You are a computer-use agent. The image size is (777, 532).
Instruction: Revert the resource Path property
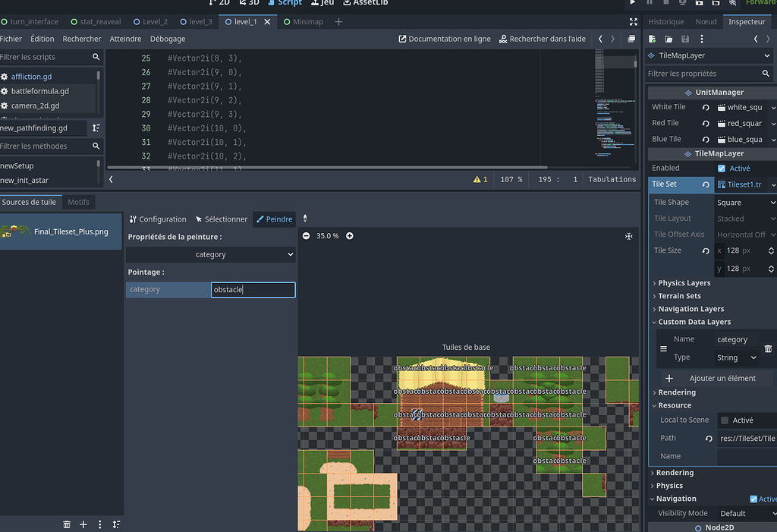pos(709,439)
